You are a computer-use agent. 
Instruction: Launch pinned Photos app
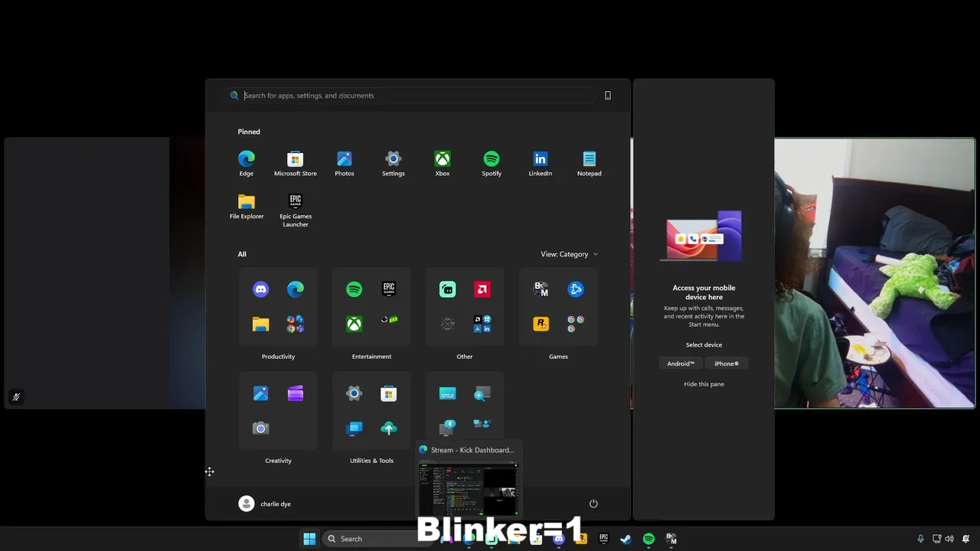pos(344,163)
